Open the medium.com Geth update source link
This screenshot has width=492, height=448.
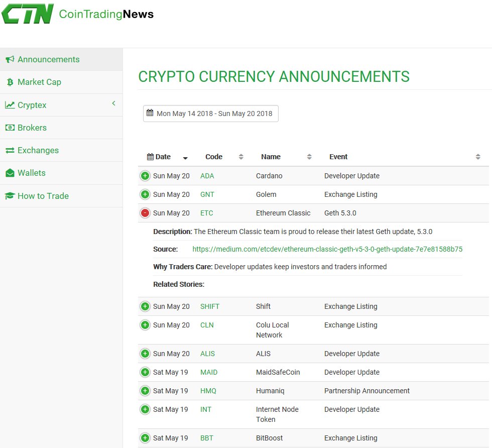click(x=327, y=249)
